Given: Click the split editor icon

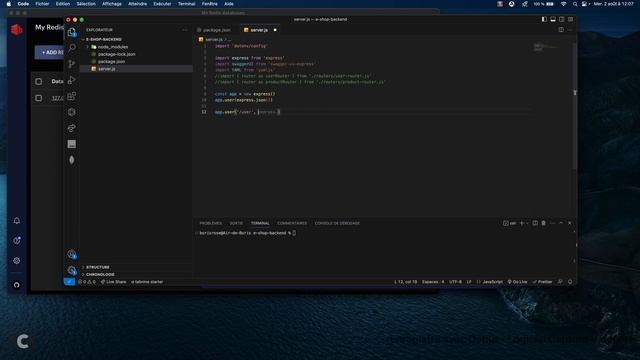Looking at the screenshot, I should [x=561, y=30].
